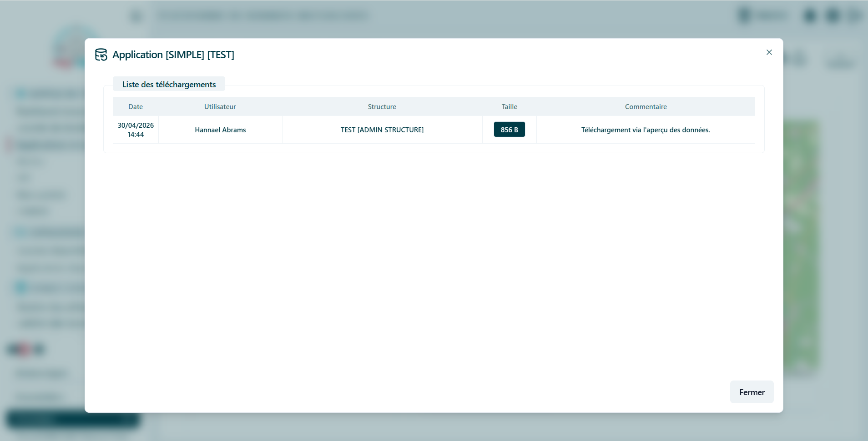Select the Liste des téléchargements tab

click(169, 84)
